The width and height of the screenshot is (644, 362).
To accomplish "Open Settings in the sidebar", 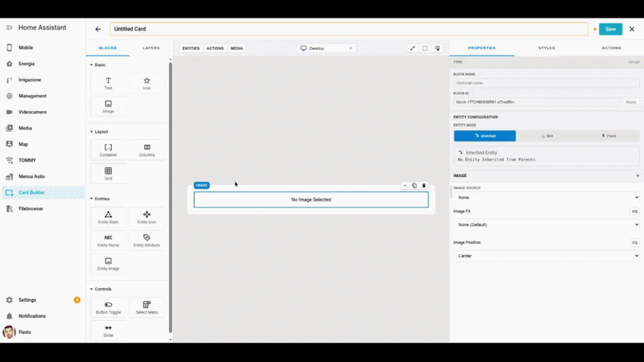I will (x=43, y=300).
